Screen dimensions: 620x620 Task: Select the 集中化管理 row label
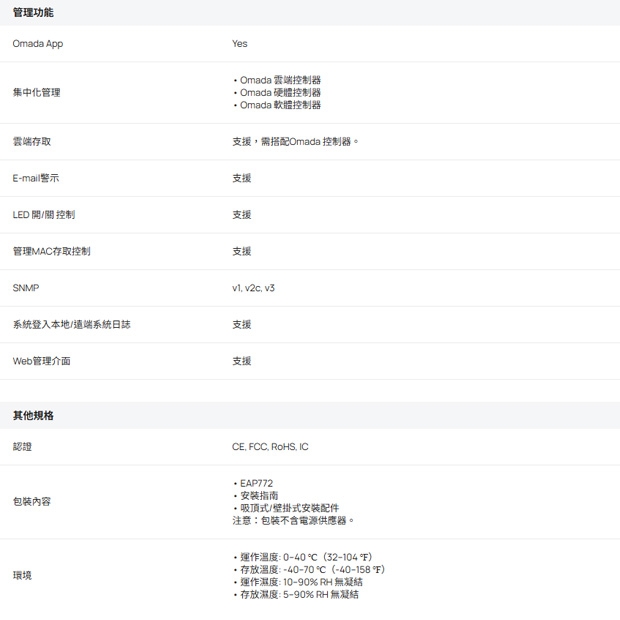point(36,93)
